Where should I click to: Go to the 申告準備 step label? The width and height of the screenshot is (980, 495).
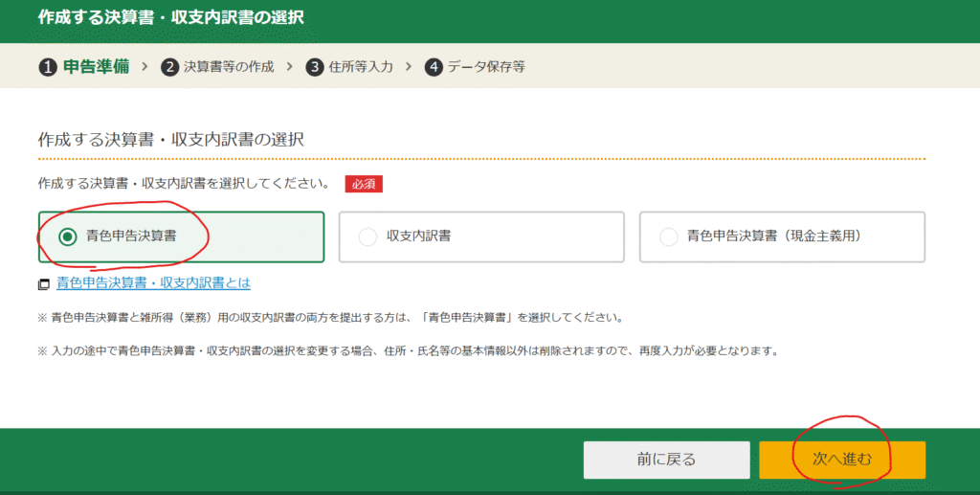tap(96, 67)
